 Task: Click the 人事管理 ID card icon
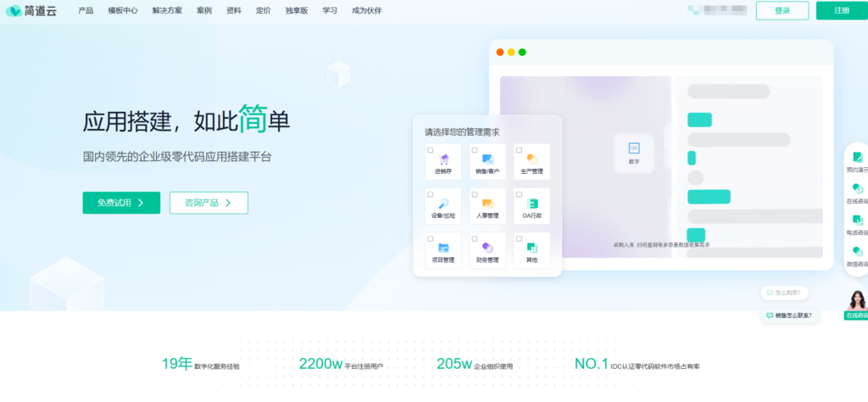[487, 204]
